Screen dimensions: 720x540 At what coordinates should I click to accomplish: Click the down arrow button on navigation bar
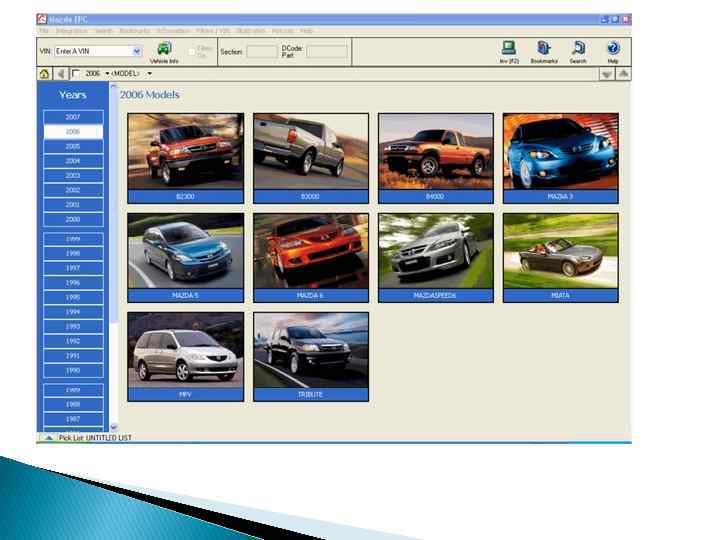pyautogui.click(x=607, y=74)
